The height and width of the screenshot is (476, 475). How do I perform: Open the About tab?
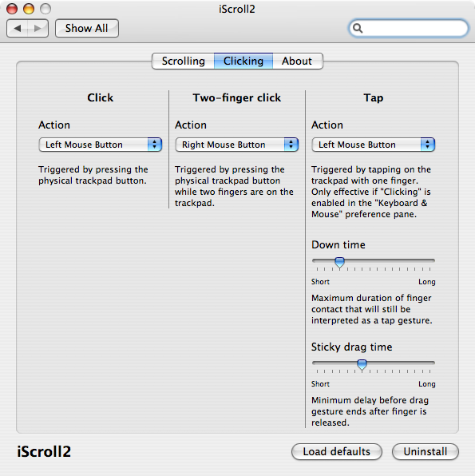point(297,61)
